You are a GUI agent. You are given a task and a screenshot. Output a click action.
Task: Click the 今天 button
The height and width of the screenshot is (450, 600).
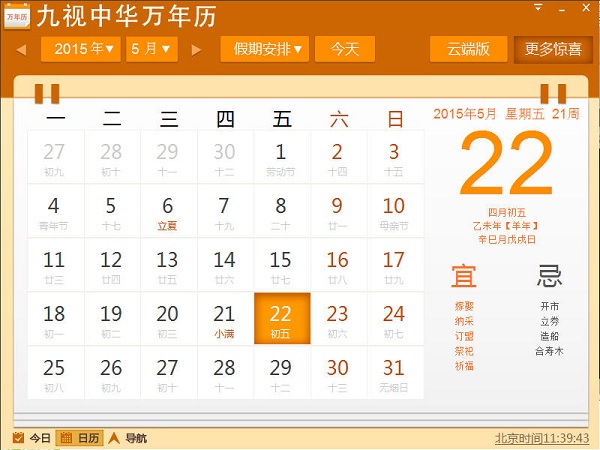(345, 49)
